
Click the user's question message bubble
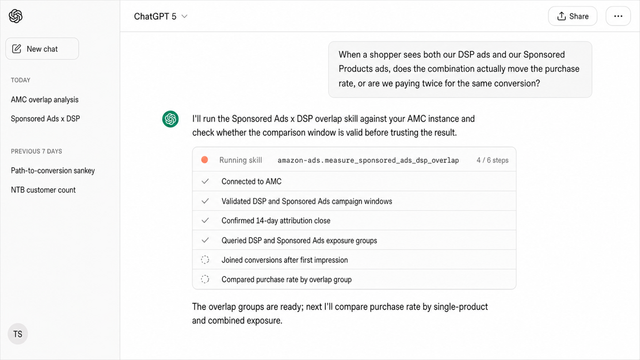coord(460,69)
